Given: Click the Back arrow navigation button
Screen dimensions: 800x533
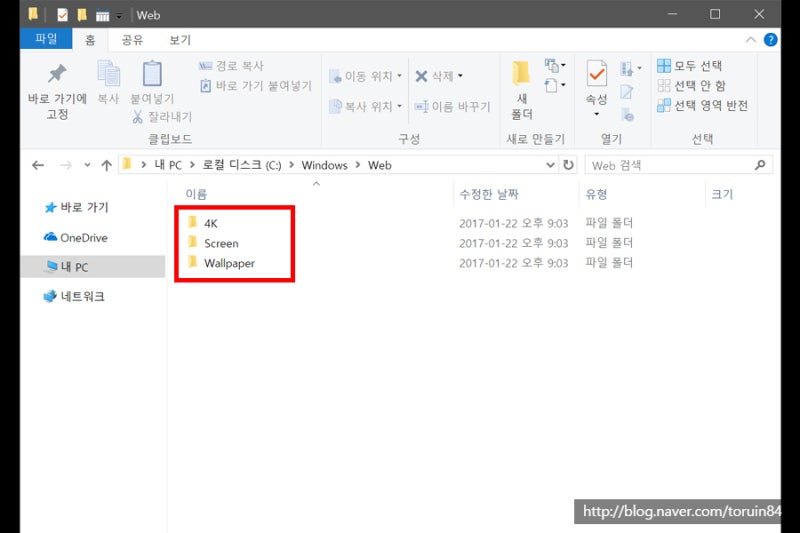Looking at the screenshot, I should [38, 165].
